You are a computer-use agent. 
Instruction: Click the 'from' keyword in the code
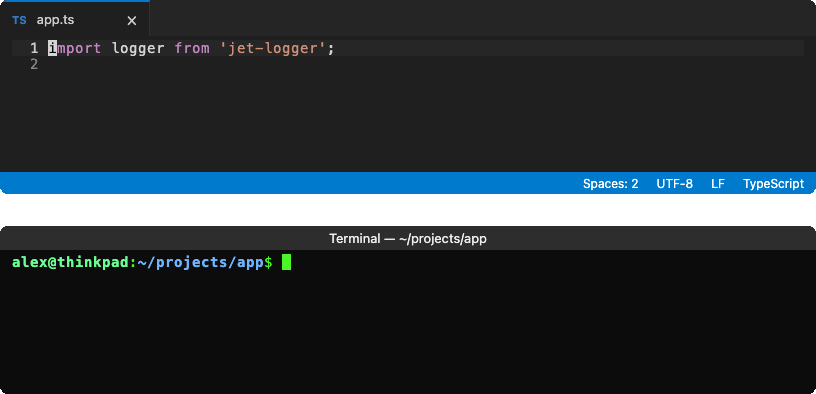192,48
